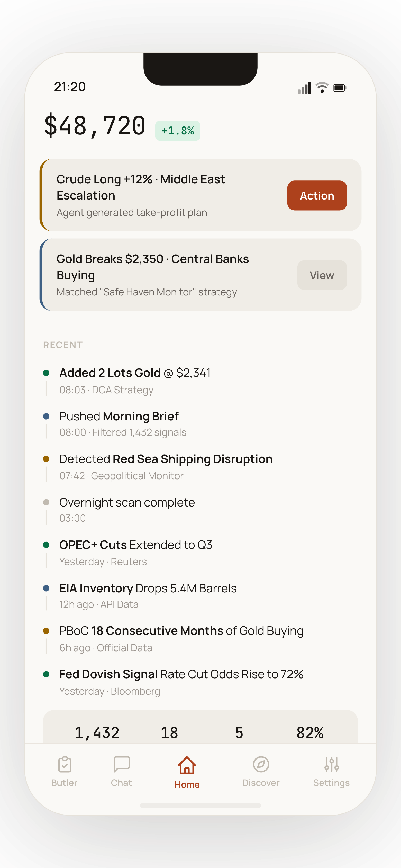401x868 pixels.
Task: Tap the cellular signal bars icon
Action: tap(305, 88)
